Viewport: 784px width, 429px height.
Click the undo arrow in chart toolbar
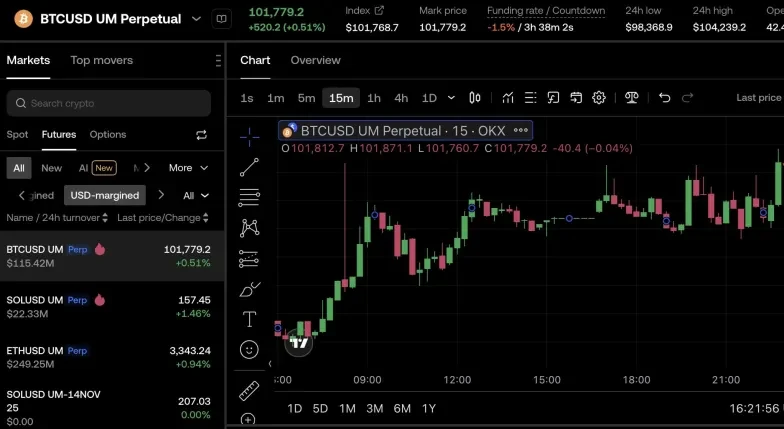click(x=665, y=98)
